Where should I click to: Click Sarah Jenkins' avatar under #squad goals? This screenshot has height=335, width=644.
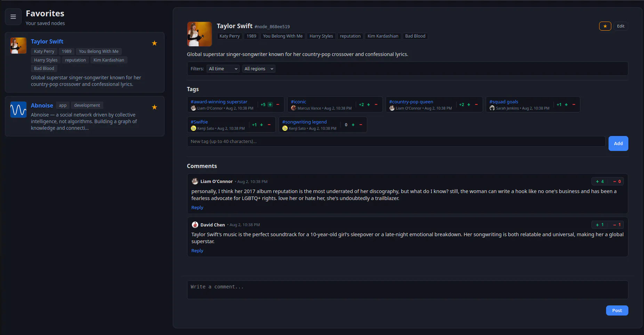tap(492, 108)
